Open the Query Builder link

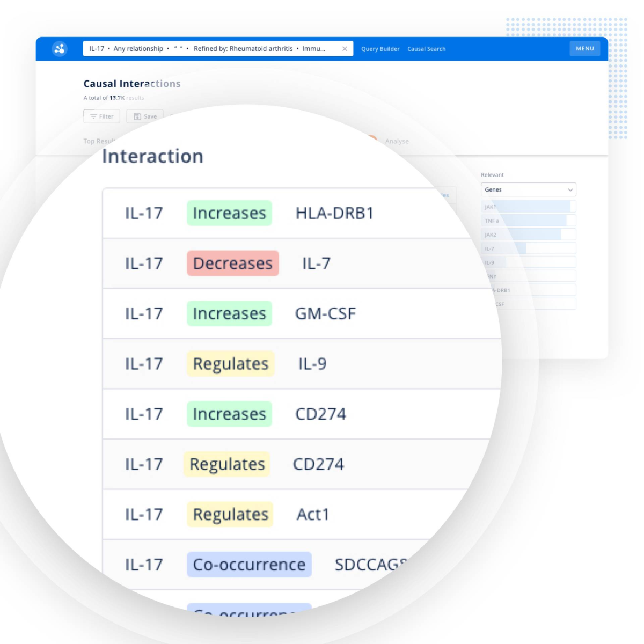380,49
